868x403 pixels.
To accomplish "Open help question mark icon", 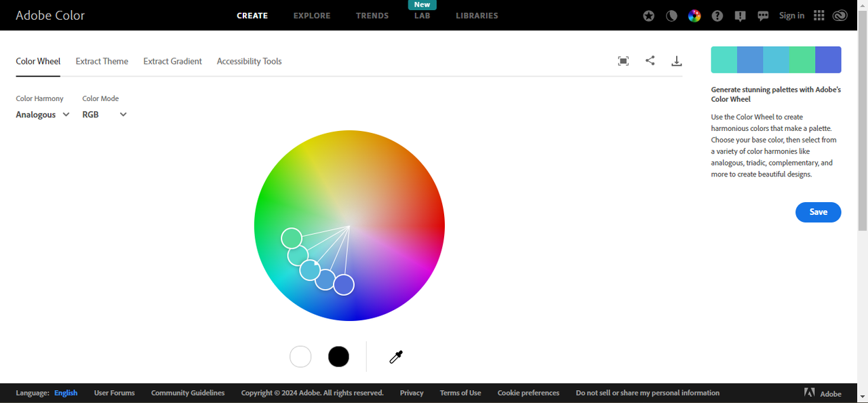I will tap(717, 16).
